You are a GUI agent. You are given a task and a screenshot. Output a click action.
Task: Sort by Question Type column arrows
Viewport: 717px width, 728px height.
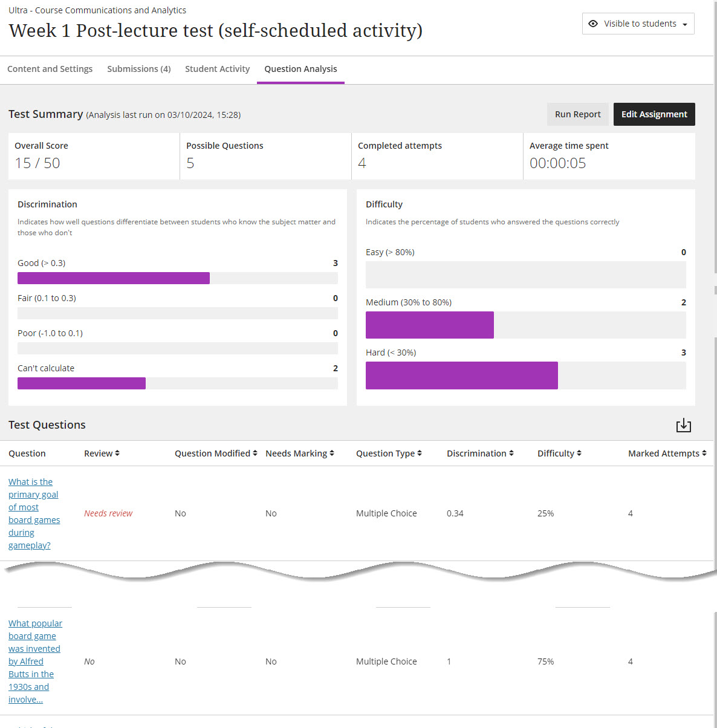(x=420, y=453)
